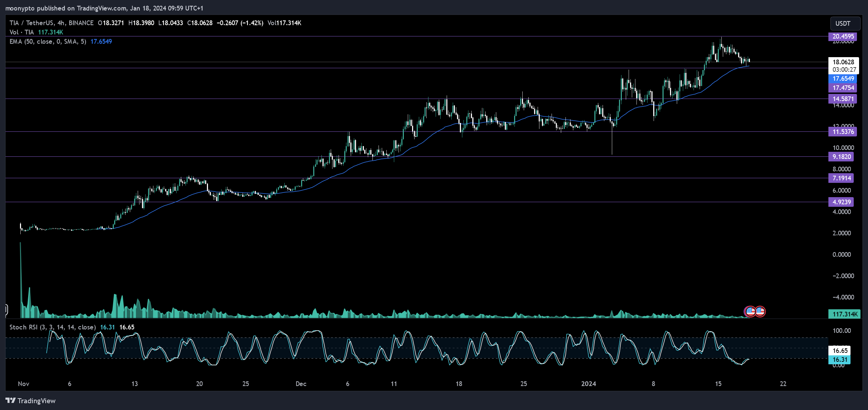Image resolution: width=868 pixels, height=410 pixels.
Task: Click the cyan 16.31 Stoch RSI axis label
Action: [x=839, y=360]
